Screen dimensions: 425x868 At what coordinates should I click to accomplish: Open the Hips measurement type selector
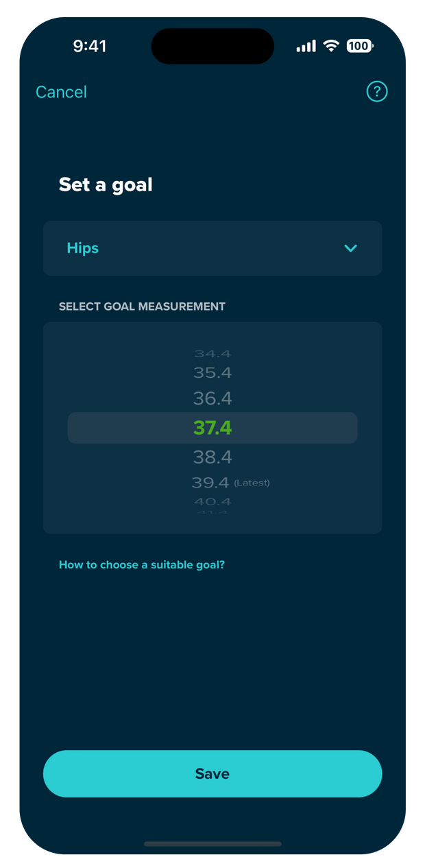(212, 248)
